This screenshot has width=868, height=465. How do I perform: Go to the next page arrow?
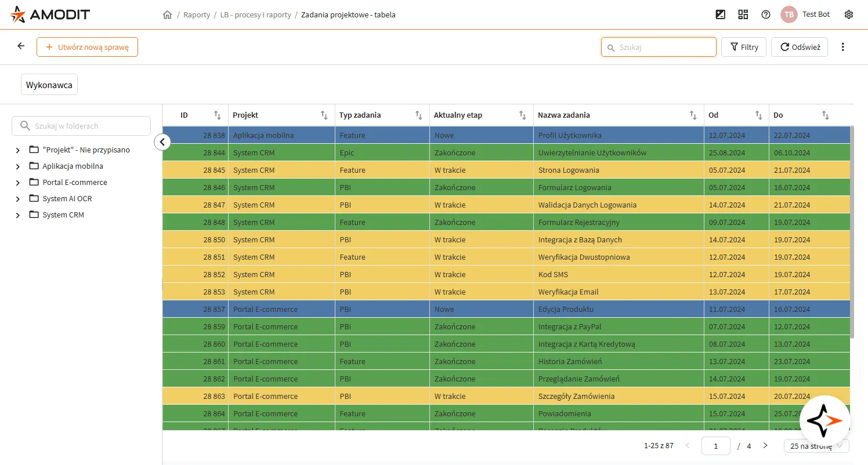[x=765, y=445]
